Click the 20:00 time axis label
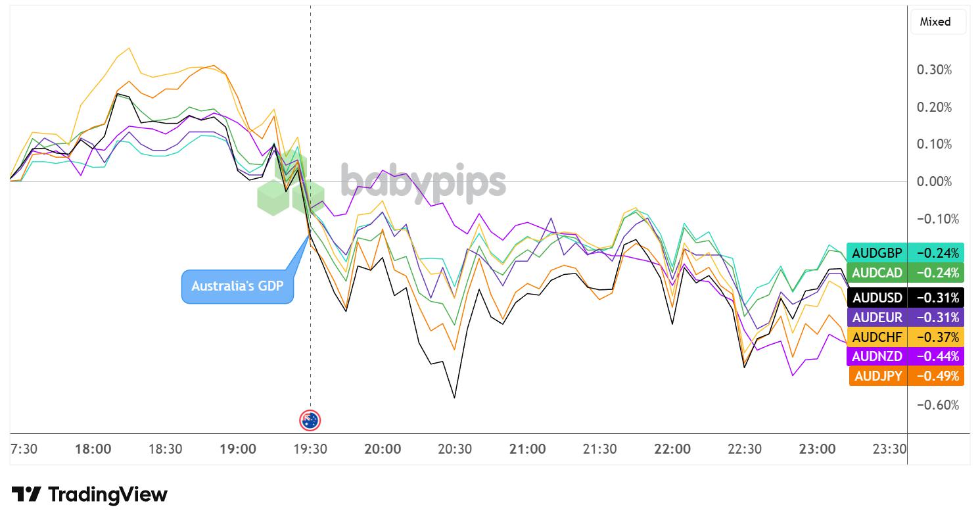980x524 pixels. [383, 450]
